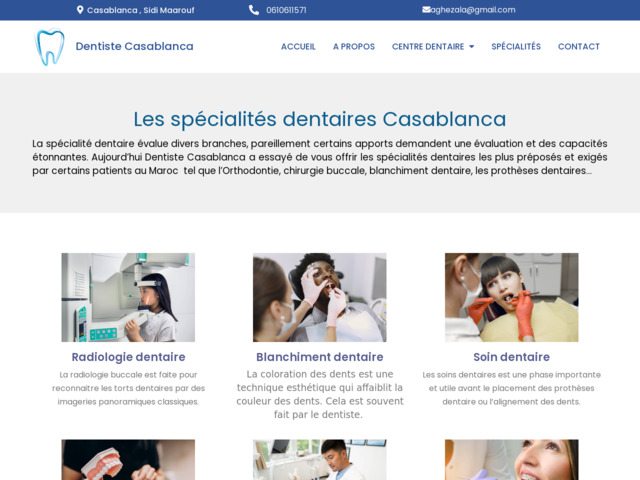640x480 pixels.
Task: Click the envelope email icon
Action: coord(426,9)
